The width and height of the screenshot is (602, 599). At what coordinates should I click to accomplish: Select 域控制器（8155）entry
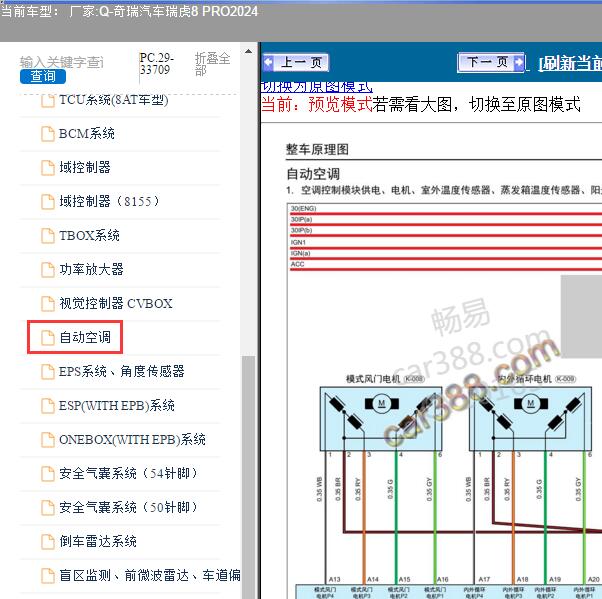(109, 202)
